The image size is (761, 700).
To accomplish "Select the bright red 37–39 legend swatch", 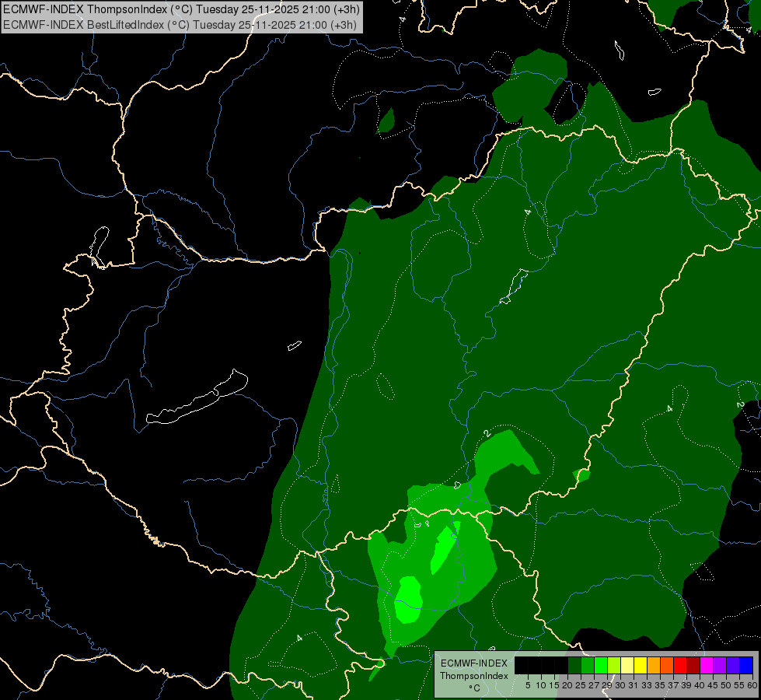I will tap(680, 665).
